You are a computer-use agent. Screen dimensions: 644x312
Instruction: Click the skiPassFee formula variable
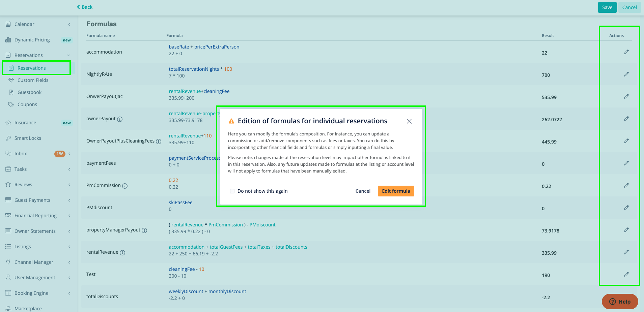[x=180, y=202]
